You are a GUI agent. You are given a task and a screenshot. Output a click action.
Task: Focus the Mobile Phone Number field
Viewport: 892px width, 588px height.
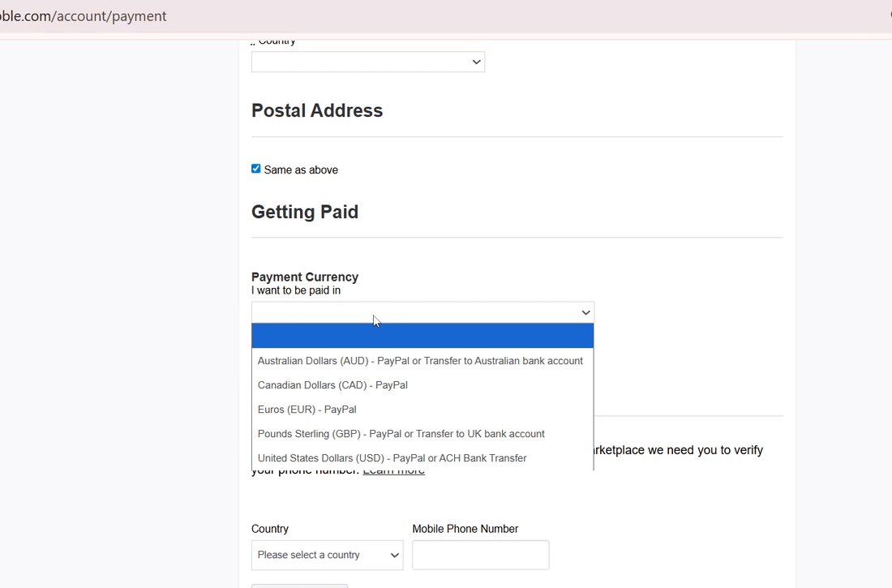pos(481,555)
